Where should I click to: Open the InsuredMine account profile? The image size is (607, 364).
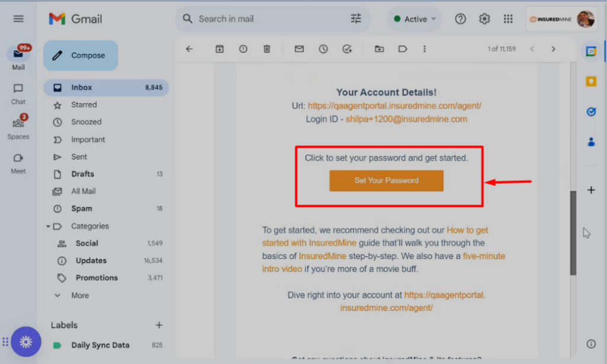coord(562,19)
